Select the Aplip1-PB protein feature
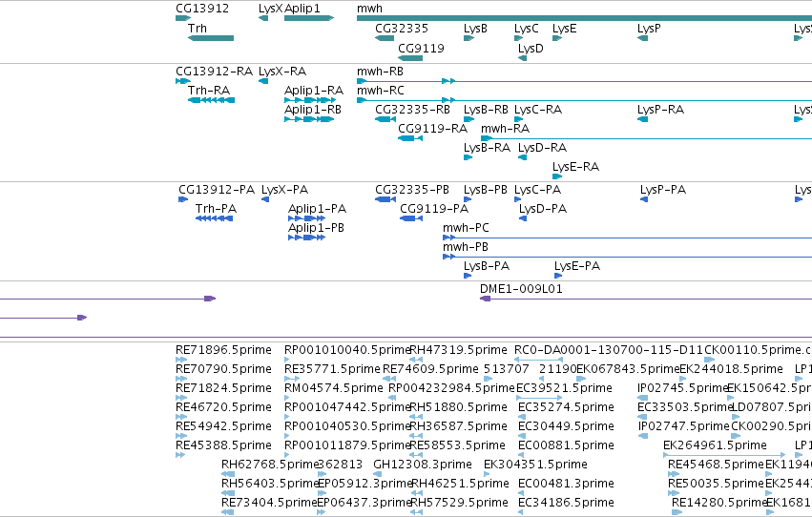812x517 pixels. click(x=306, y=238)
